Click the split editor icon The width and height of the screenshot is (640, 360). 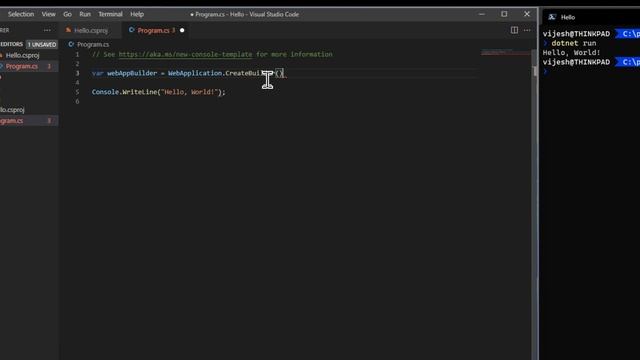pyautogui.click(x=514, y=30)
